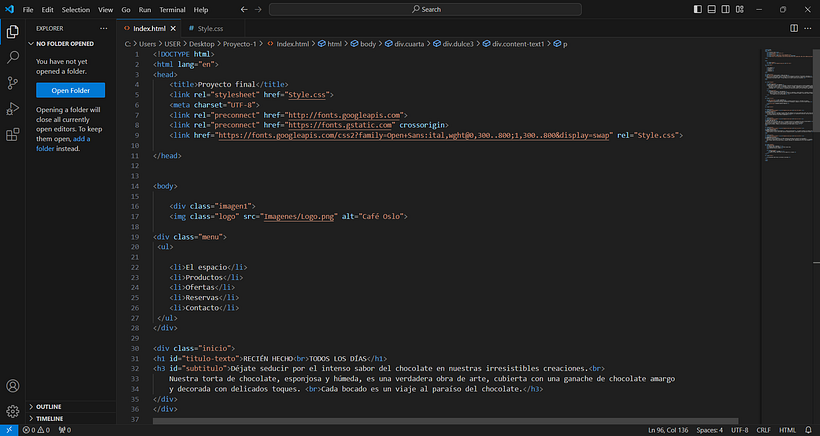Open the View menu

[106, 9]
